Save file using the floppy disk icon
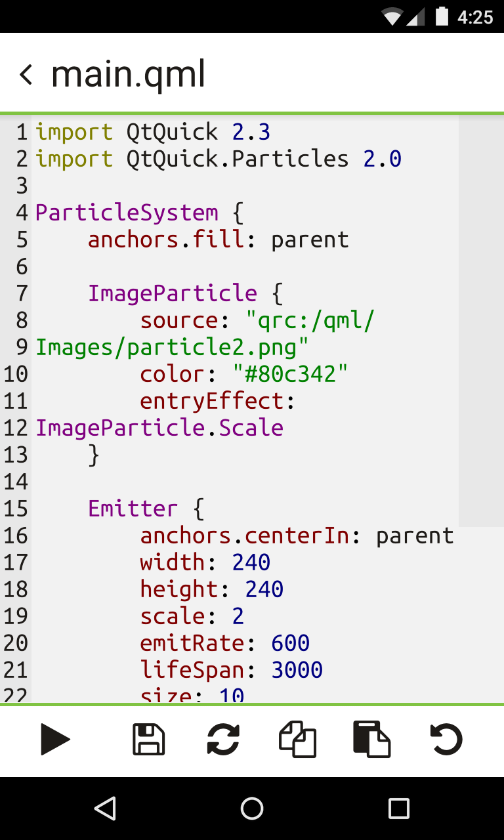The image size is (504, 840). point(148,740)
